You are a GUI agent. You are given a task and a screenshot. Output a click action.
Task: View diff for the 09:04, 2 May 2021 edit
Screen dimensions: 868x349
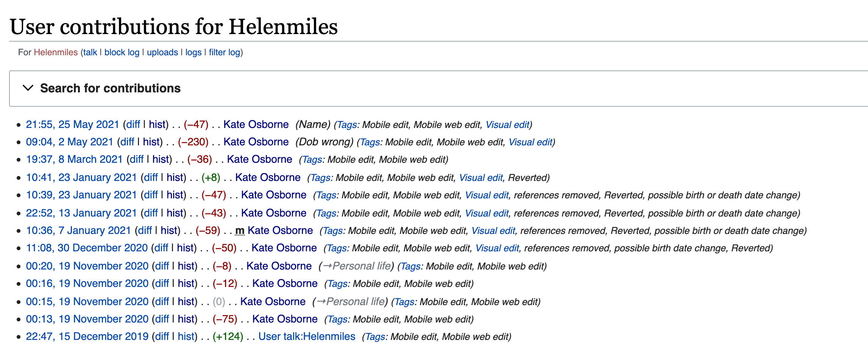(127, 142)
